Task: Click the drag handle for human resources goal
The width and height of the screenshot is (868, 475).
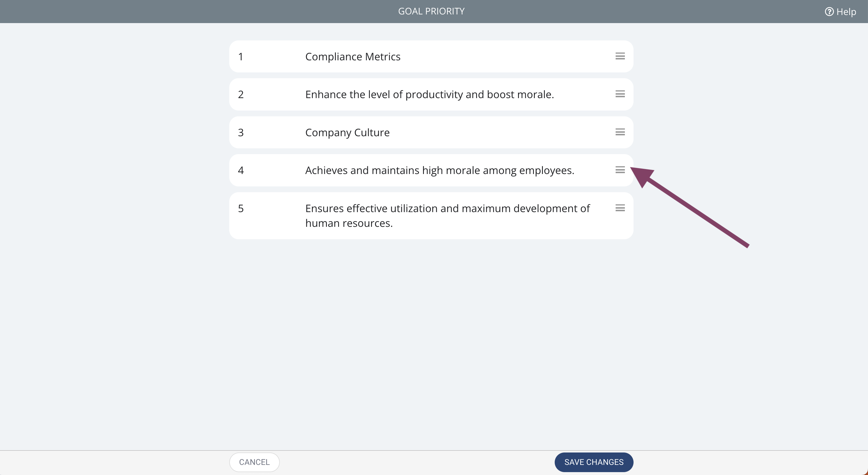Action: tap(620, 208)
